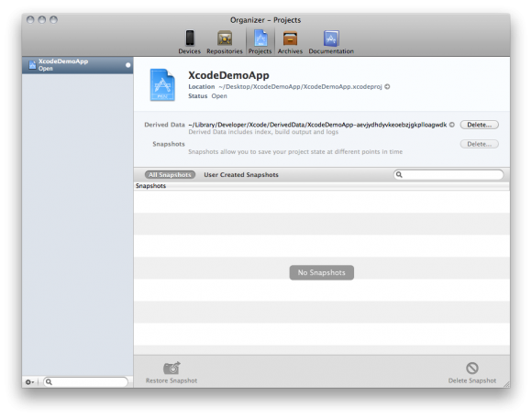Open the gear action menu in sidebar

tap(29, 382)
